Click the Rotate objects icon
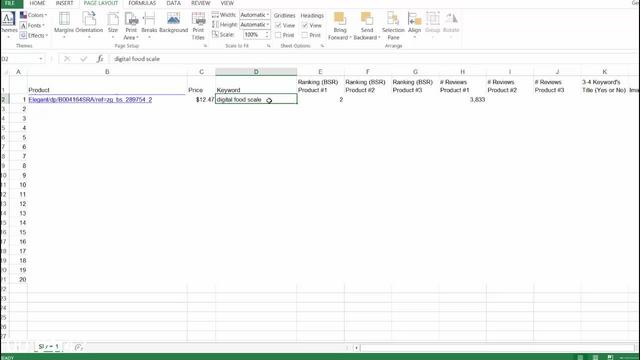640x360 pixels. 451,19
